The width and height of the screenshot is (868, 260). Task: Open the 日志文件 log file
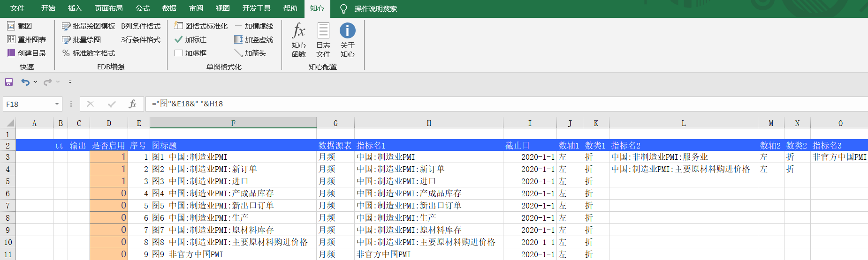pos(323,40)
